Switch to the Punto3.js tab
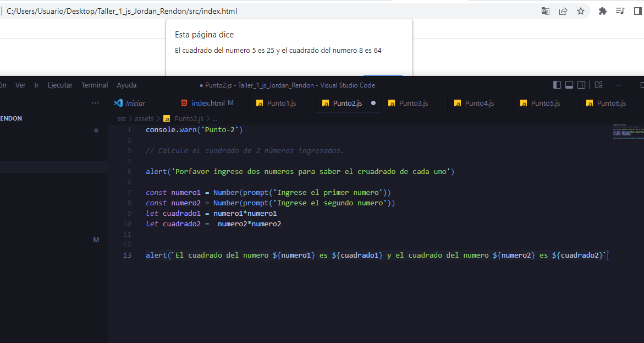644x343 pixels. click(x=414, y=103)
